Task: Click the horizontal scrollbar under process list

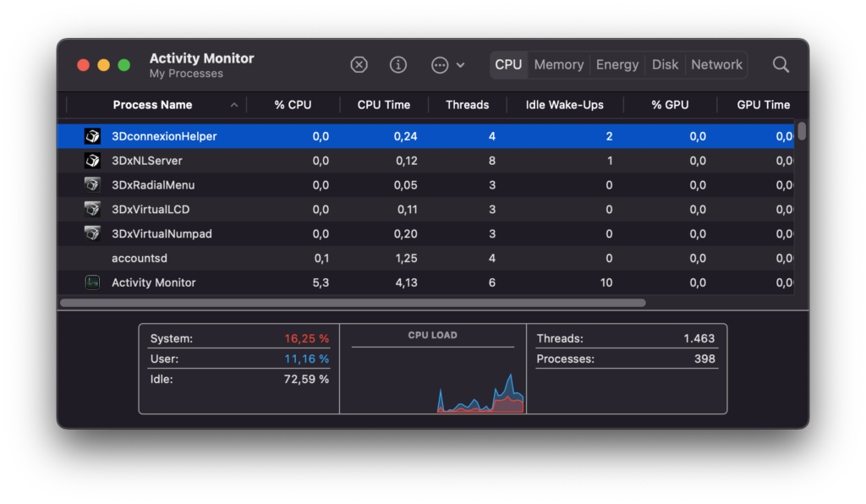Action: coord(352,303)
